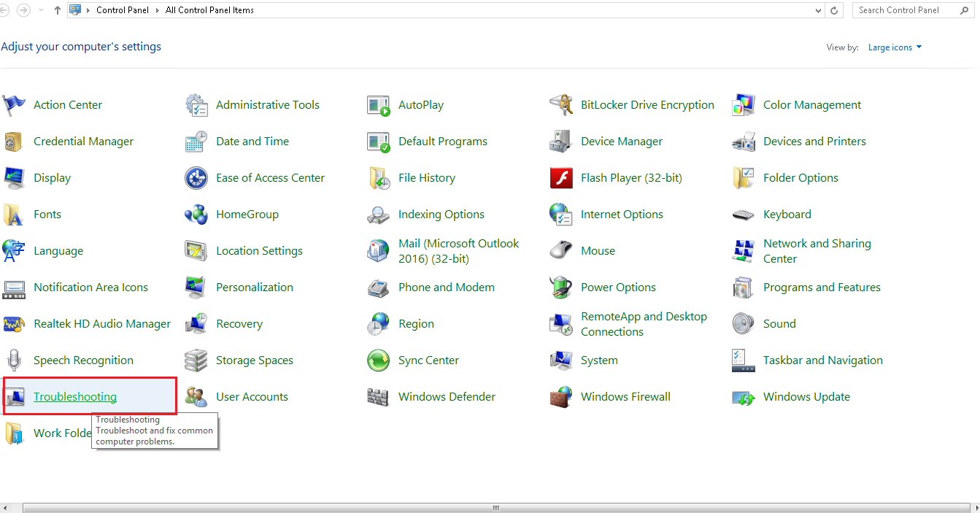Open the Ease of Access Center icon
980x513 pixels.
196,178
